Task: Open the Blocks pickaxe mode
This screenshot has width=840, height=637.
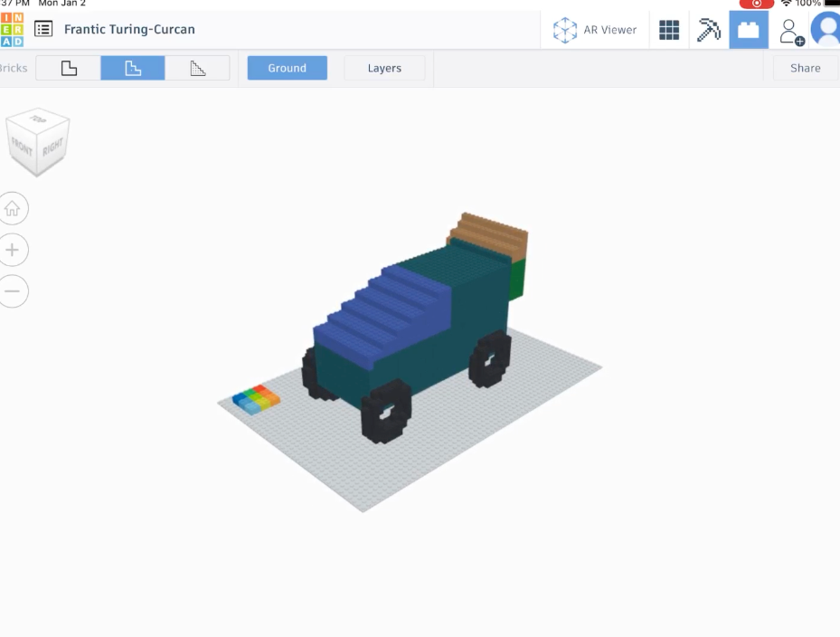Action: 708,30
